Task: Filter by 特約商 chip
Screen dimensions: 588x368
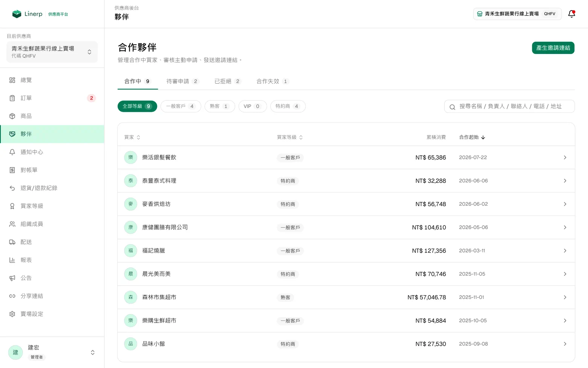Action: tap(288, 106)
